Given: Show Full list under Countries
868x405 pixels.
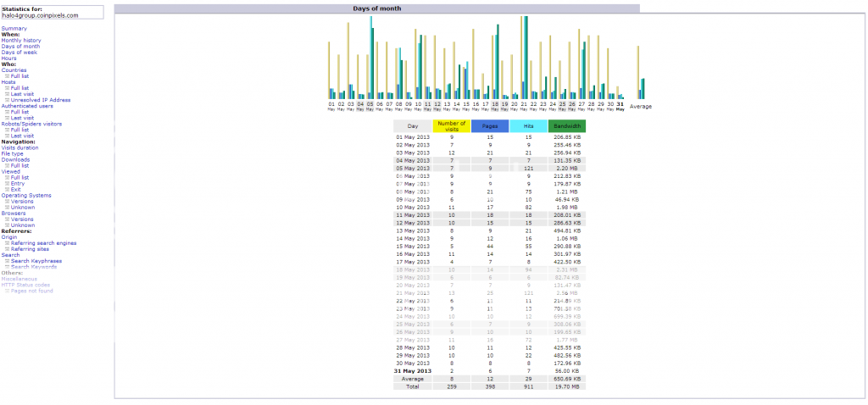Looking at the screenshot, I should coord(19,75).
